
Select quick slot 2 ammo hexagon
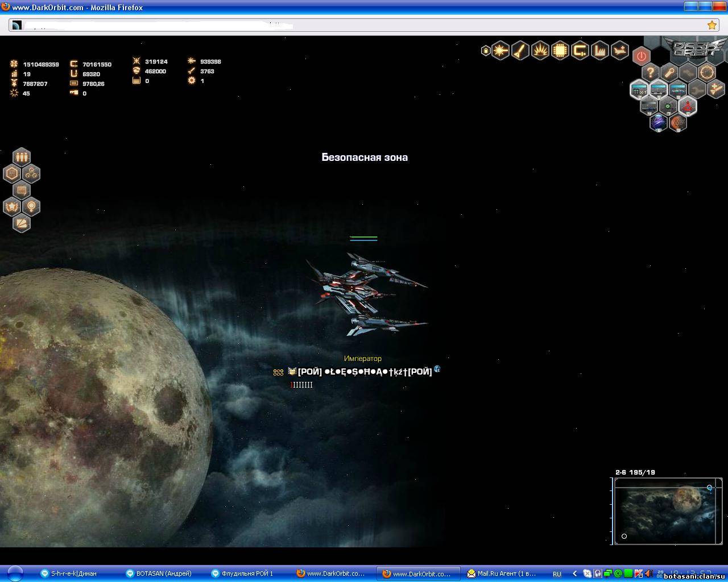[x=640, y=89]
